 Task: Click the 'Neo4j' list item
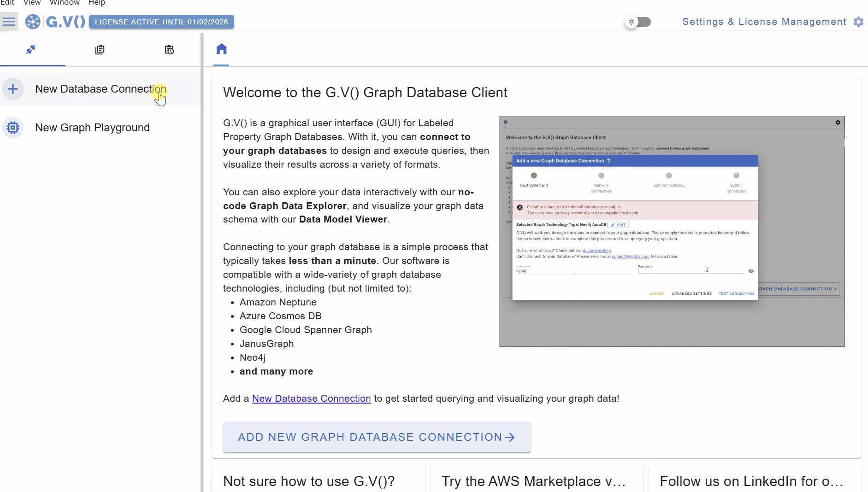253,357
